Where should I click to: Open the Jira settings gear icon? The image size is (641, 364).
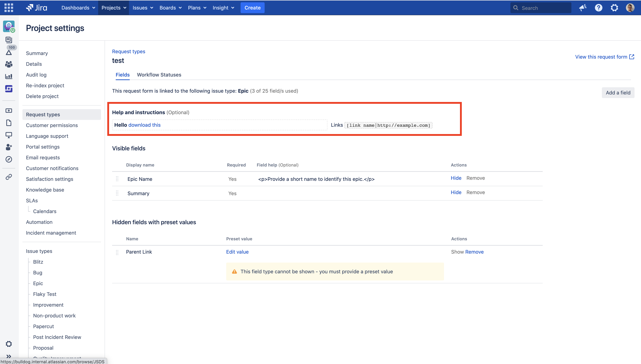(615, 8)
